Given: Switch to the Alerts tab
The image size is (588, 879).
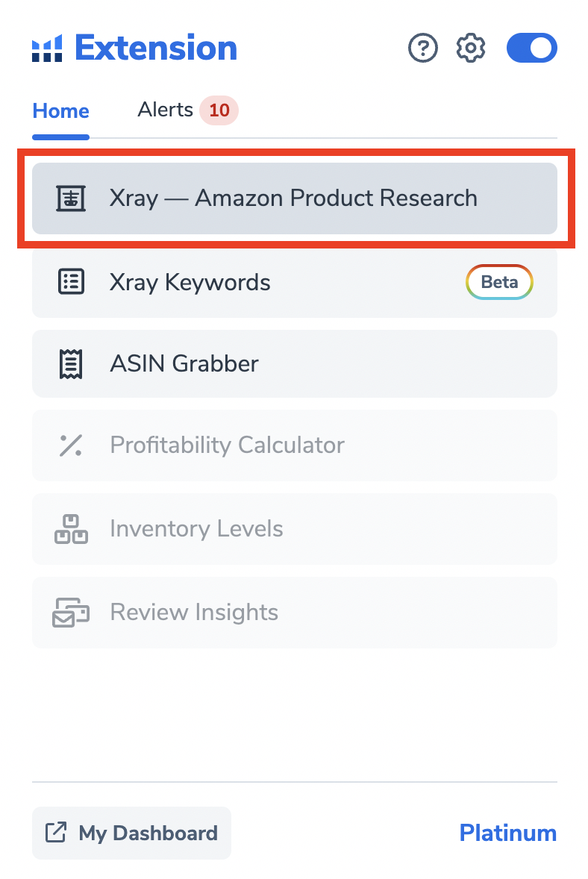Looking at the screenshot, I should click(x=166, y=110).
